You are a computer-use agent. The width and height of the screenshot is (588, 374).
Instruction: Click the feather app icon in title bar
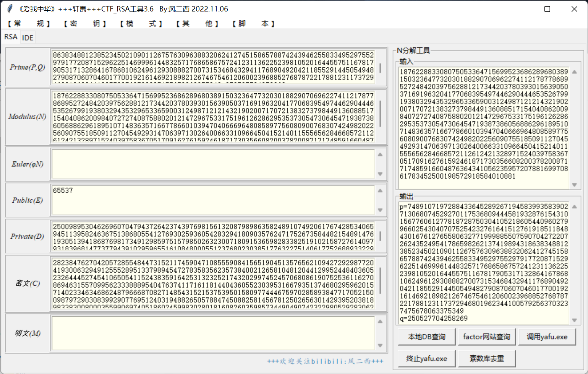click(x=10, y=9)
